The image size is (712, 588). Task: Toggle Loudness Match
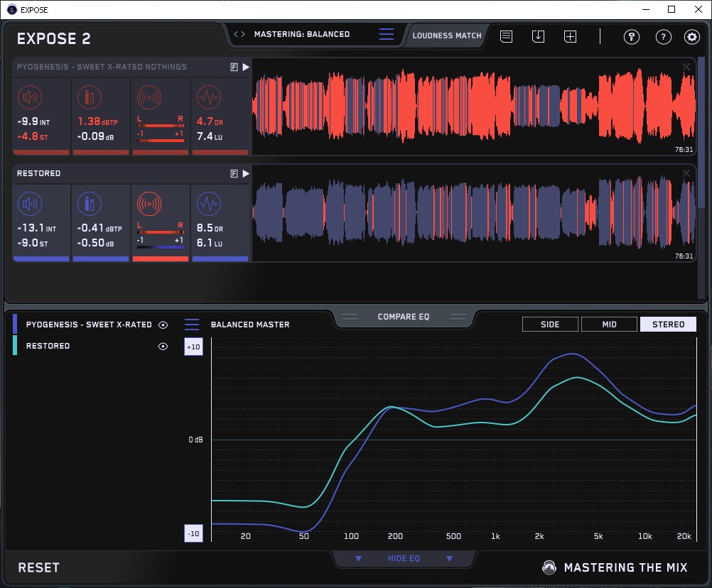point(446,36)
